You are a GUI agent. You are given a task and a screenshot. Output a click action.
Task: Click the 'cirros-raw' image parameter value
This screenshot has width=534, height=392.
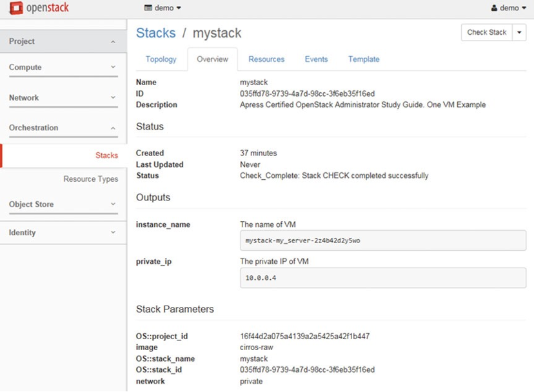pyautogui.click(x=257, y=348)
